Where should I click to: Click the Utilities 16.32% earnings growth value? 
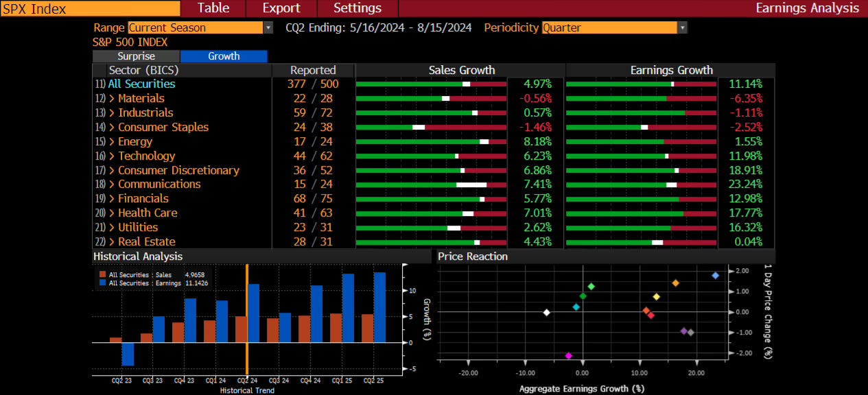pyautogui.click(x=744, y=227)
